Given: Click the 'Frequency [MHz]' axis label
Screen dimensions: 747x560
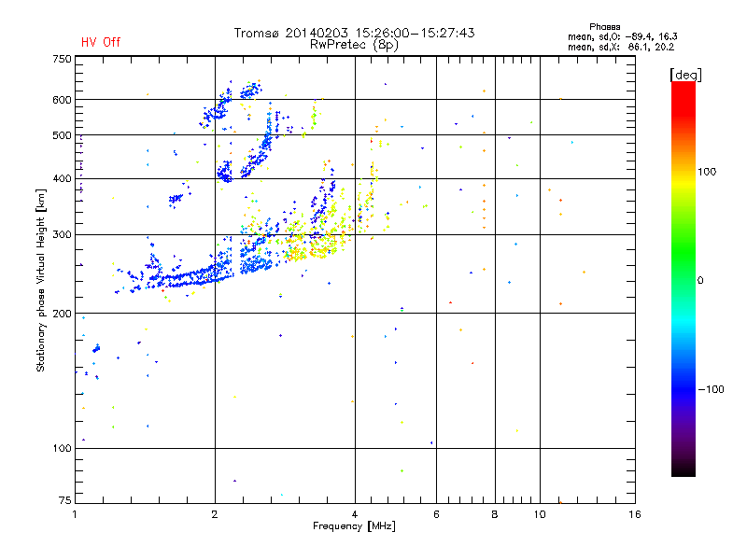Looking at the screenshot, I should tap(354, 526).
